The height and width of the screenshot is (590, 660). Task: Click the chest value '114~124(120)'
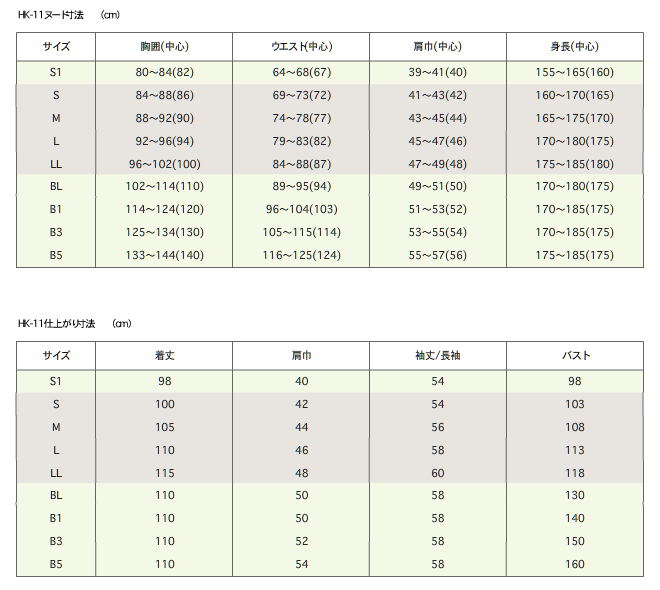point(165,209)
